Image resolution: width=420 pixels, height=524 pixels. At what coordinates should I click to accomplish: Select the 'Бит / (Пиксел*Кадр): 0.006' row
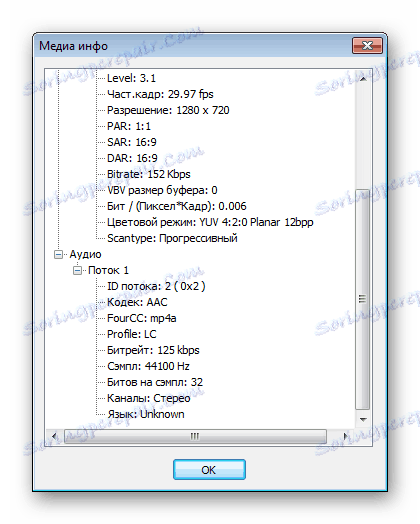(x=177, y=207)
